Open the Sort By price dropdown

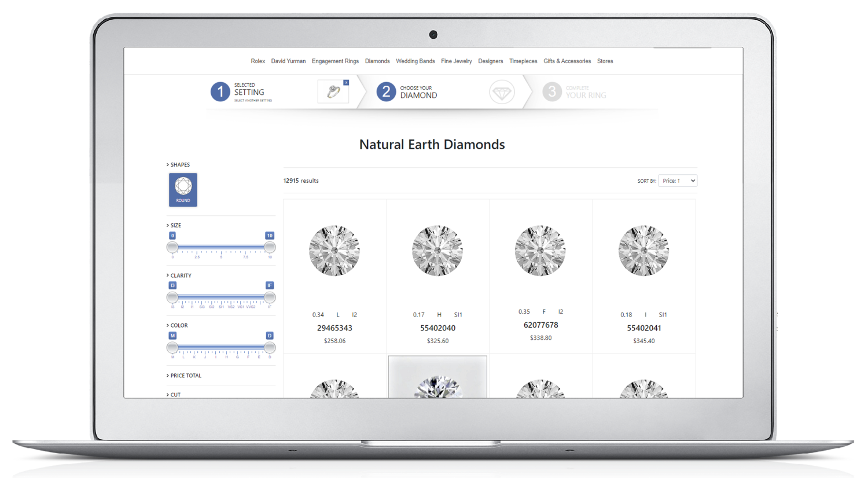point(678,181)
